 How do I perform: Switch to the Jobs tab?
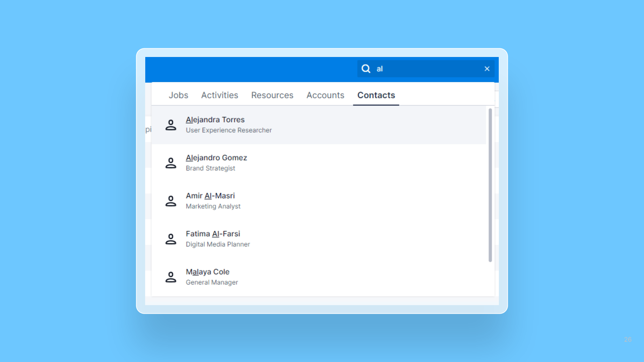point(178,95)
